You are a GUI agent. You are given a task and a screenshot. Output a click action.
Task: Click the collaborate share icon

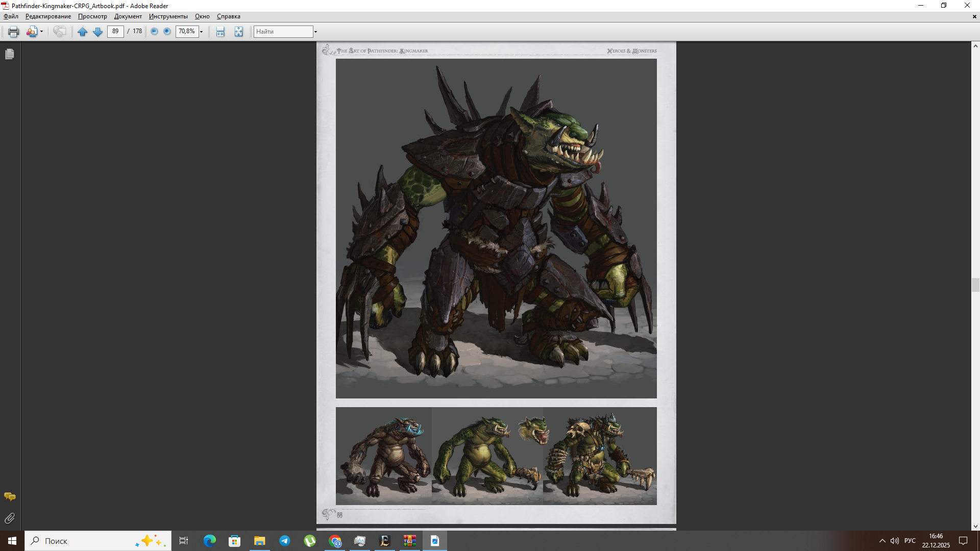coord(32,32)
